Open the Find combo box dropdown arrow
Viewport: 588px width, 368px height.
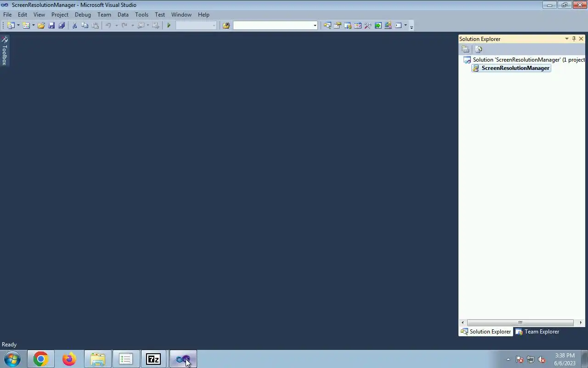point(315,25)
